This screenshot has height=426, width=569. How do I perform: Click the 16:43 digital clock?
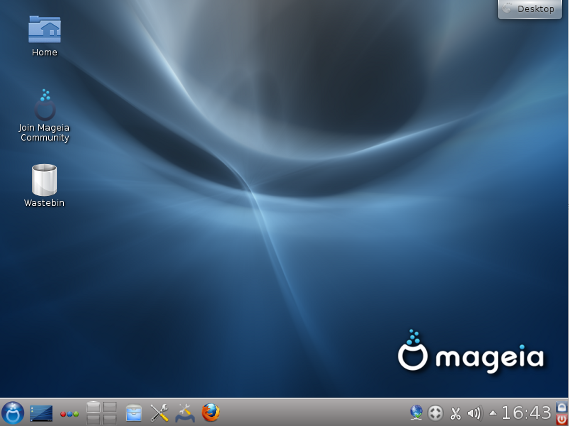(x=527, y=413)
